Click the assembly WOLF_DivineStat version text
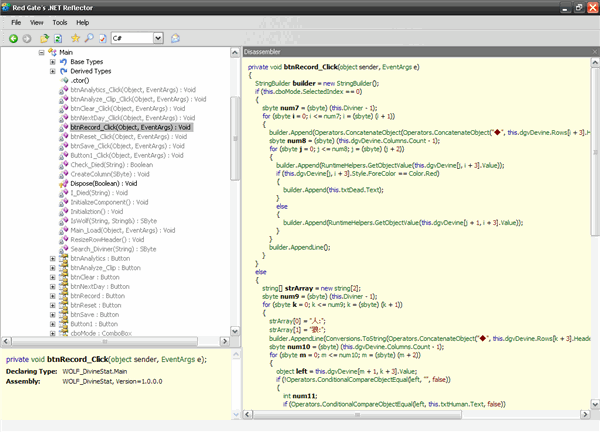Screen dimensions: 600x432 pos(112,381)
